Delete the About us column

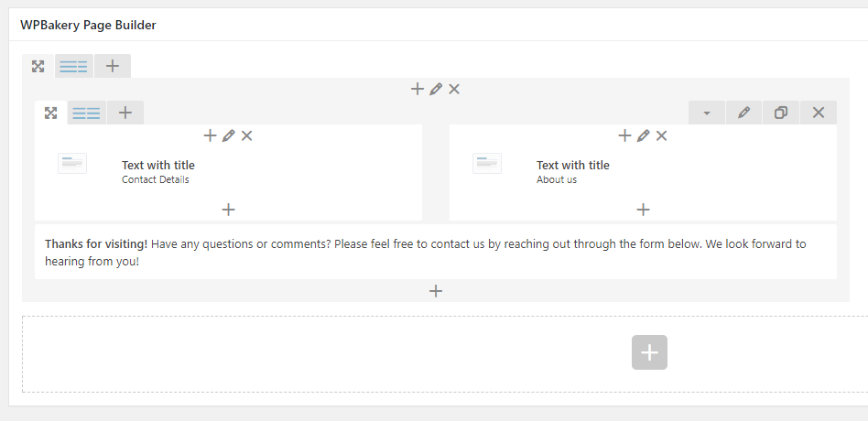(x=661, y=135)
